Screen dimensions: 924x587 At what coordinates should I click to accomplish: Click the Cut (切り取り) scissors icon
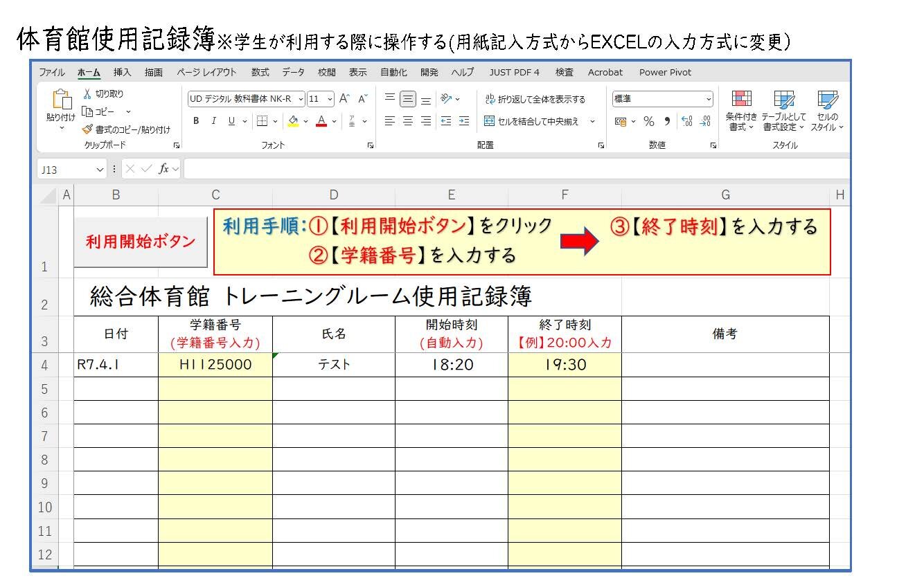87,94
